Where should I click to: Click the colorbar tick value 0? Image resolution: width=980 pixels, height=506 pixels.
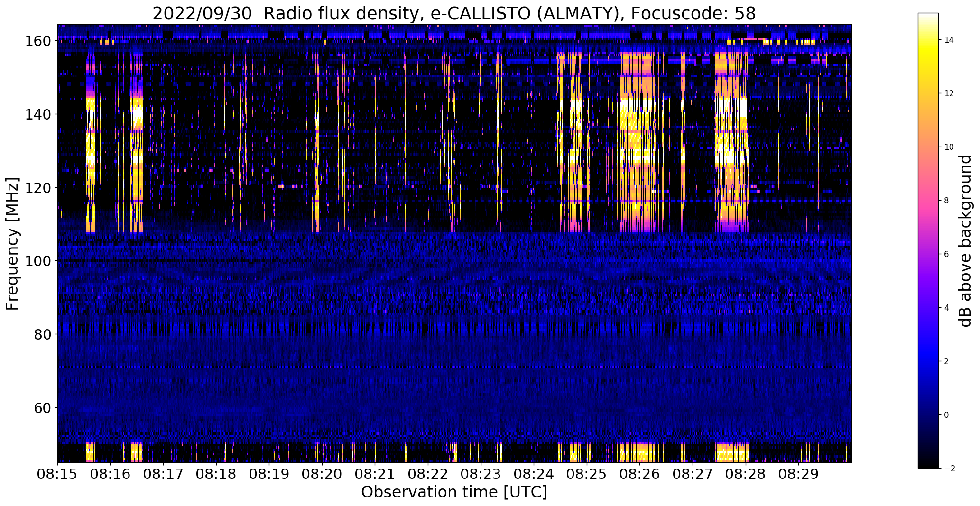946,415
